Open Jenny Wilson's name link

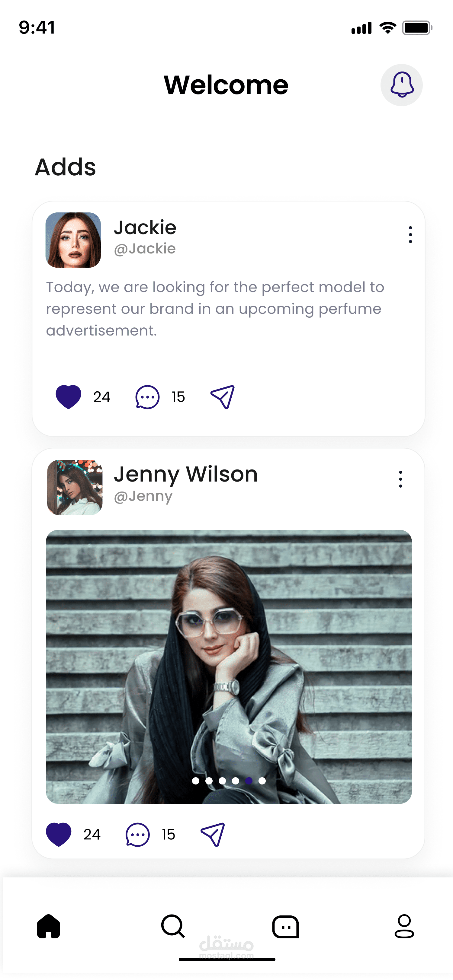point(186,474)
